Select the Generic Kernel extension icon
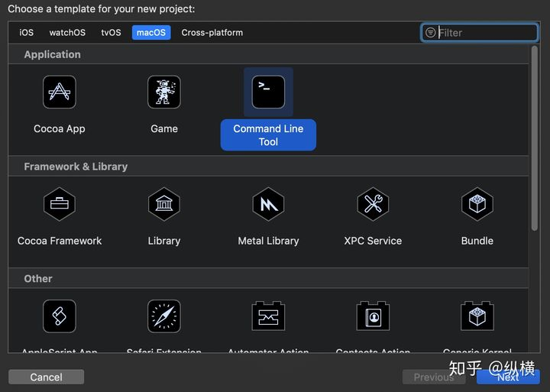 (477, 316)
